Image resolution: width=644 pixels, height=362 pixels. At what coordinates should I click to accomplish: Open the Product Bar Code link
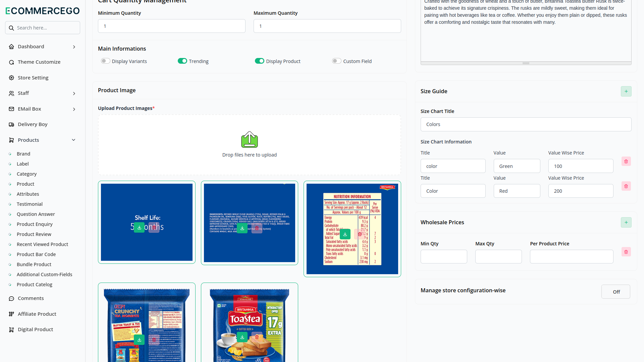36,254
